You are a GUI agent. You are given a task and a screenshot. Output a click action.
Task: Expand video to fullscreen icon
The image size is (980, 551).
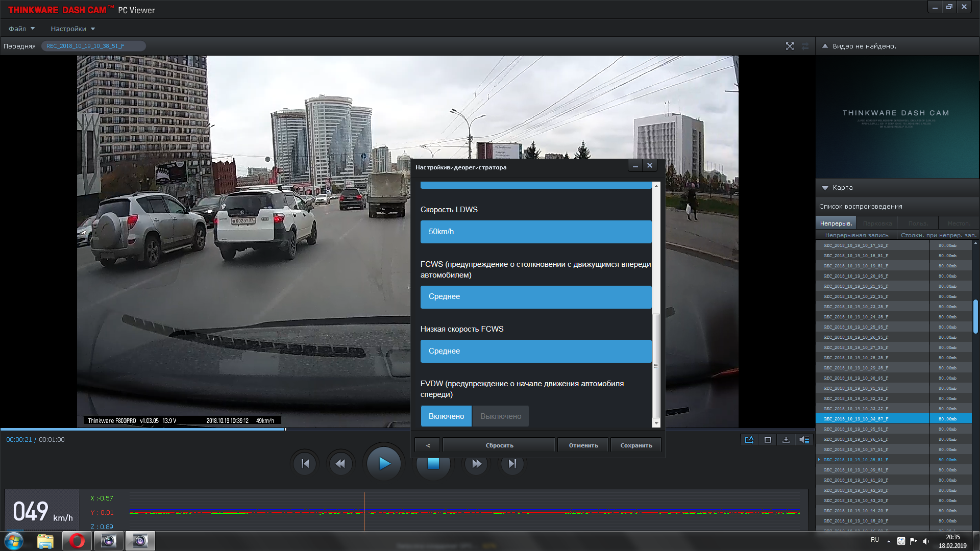coord(790,46)
